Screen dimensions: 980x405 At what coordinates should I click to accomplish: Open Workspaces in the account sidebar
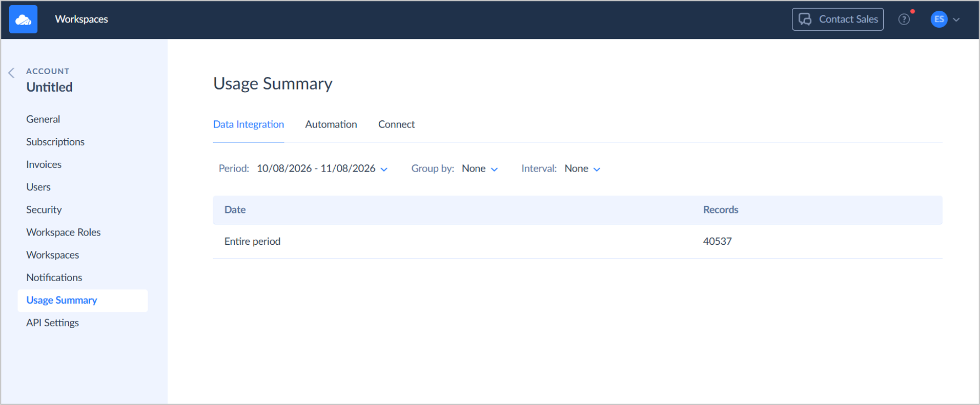[x=53, y=254]
